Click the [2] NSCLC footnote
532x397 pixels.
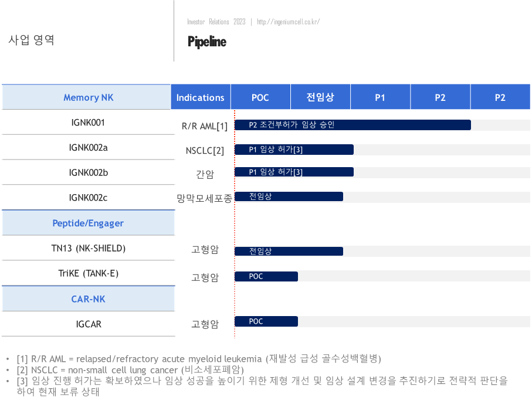point(130,369)
